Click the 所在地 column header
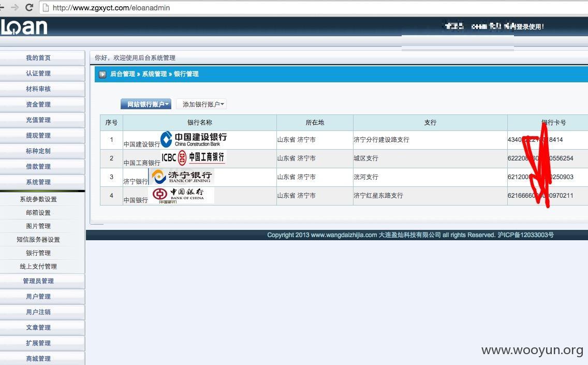The height and width of the screenshot is (365, 588). tap(315, 123)
